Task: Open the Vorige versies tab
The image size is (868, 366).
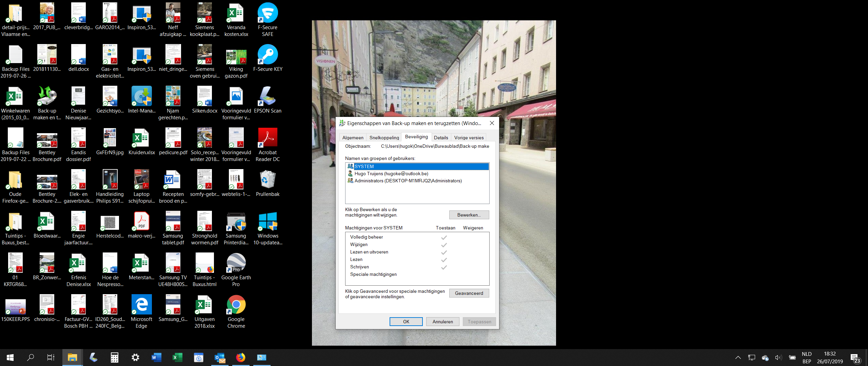Action: click(469, 138)
